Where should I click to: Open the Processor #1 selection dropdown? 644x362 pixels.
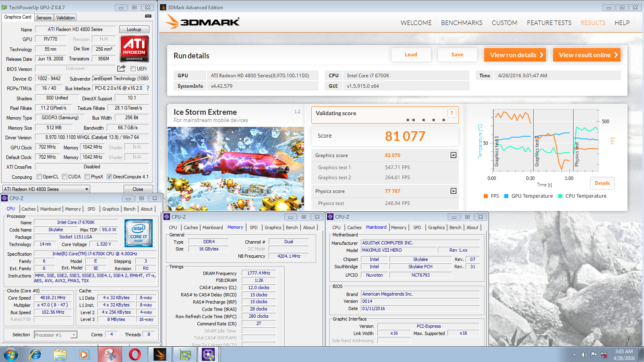click(56, 335)
